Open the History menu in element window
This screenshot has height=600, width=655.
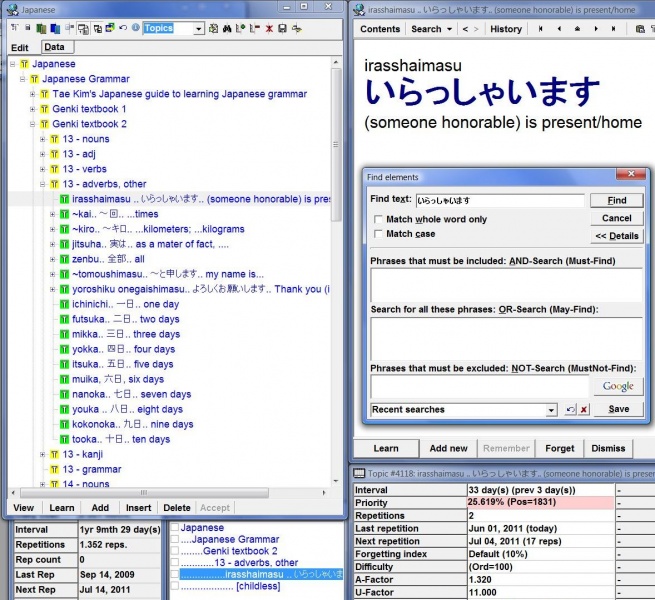(x=506, y=29)
